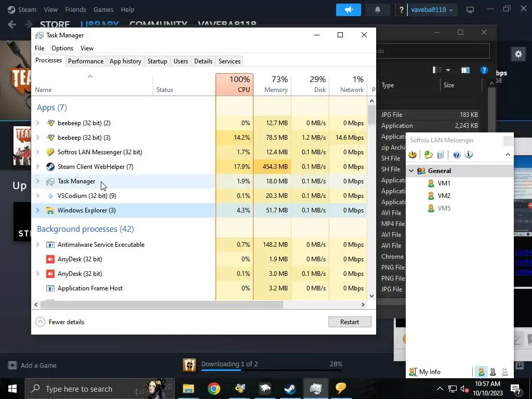Open Steam announcements megaphone button
Viewport: 532px width, 399px height.
(349, 10)
